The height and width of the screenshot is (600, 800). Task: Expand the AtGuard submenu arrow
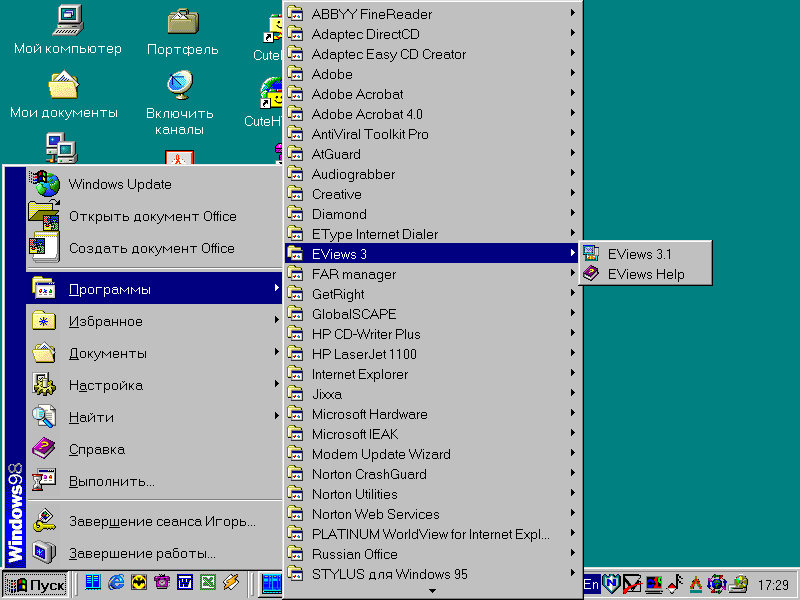tap(573, 153)
